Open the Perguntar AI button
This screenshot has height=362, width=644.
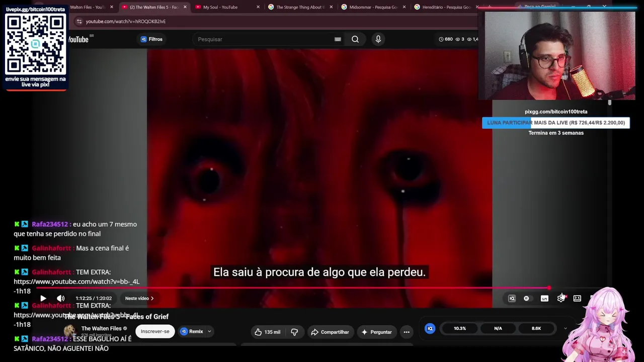click(x=376, y=332)
